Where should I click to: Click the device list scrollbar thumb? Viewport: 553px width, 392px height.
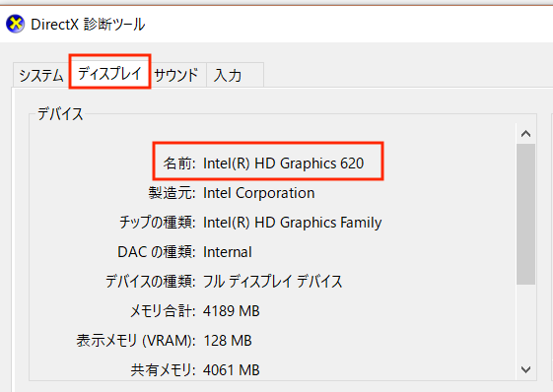525,214
